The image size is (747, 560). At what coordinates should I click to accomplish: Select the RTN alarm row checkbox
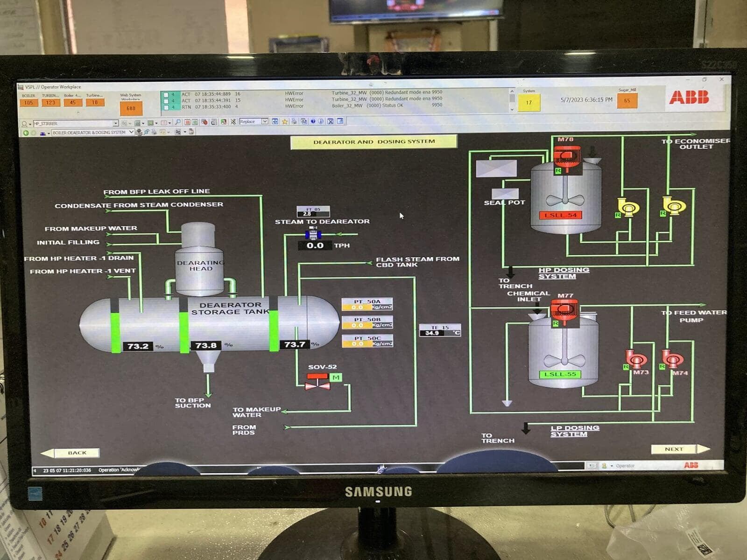point(166,107)
